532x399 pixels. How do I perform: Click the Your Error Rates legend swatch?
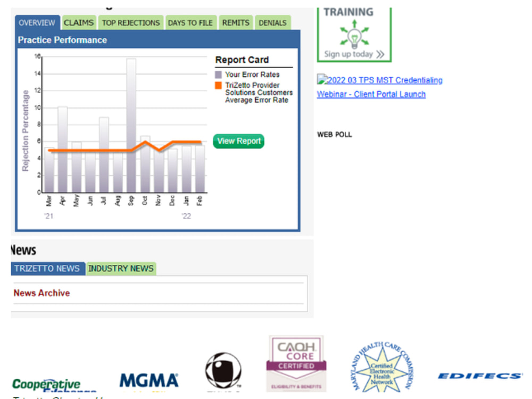[218, 74]
